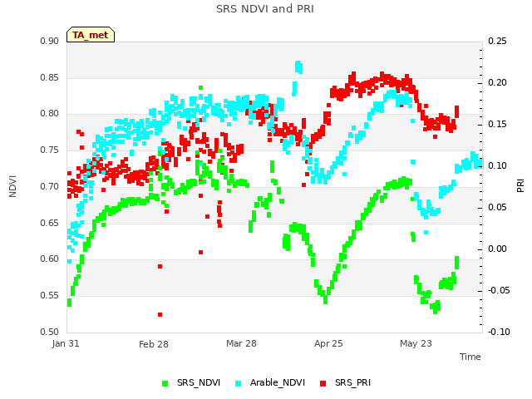The width and height of the screenshot is (532, 399).
Task: Click the 'Feb 28' date tick label
Action: 154,344
